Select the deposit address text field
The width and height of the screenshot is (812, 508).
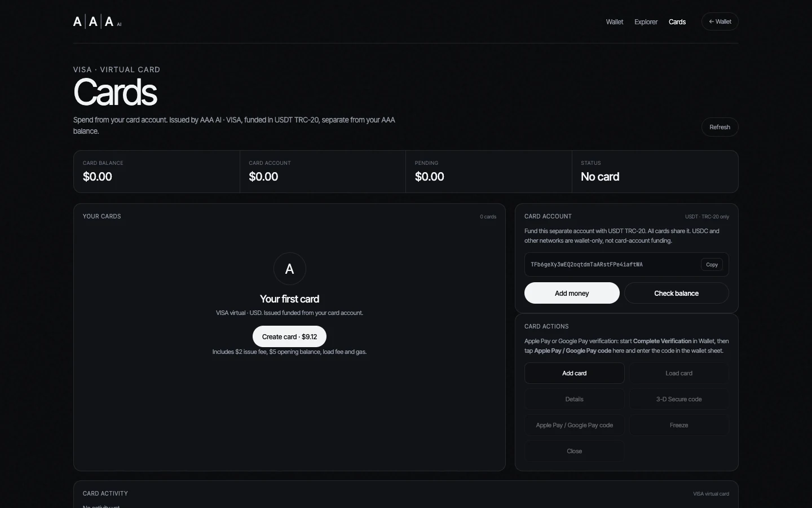click(626, 264)
